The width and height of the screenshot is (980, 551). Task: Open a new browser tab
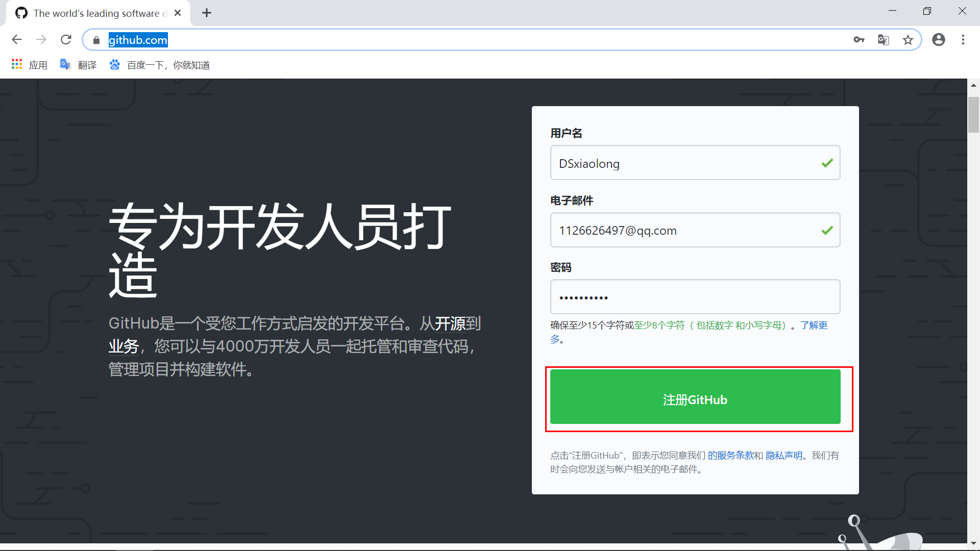207,13
